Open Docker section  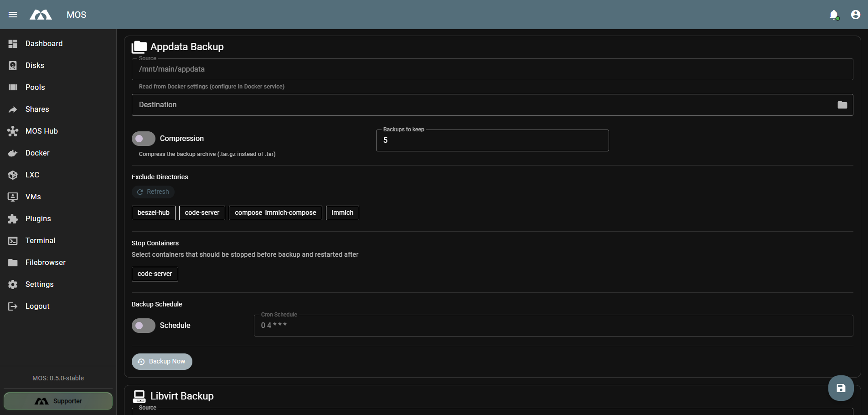37,153
